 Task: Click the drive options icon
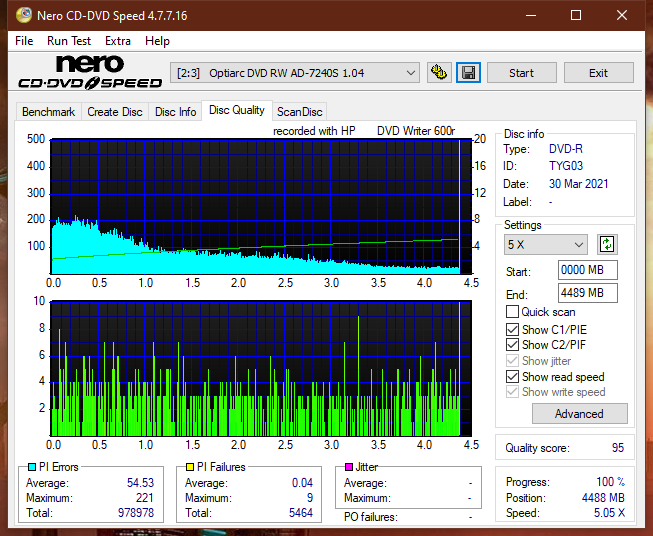pyautogui.click(x=439, y=73)
